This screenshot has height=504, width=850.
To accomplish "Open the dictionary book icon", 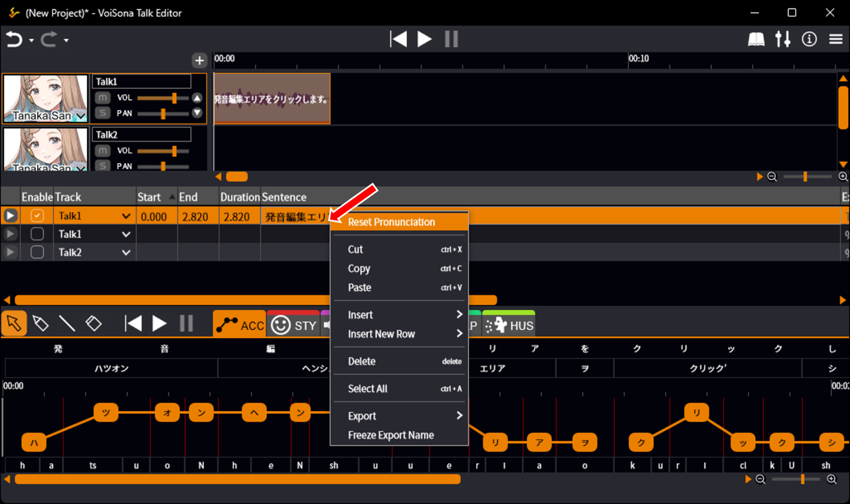I will tap(756, 39).
